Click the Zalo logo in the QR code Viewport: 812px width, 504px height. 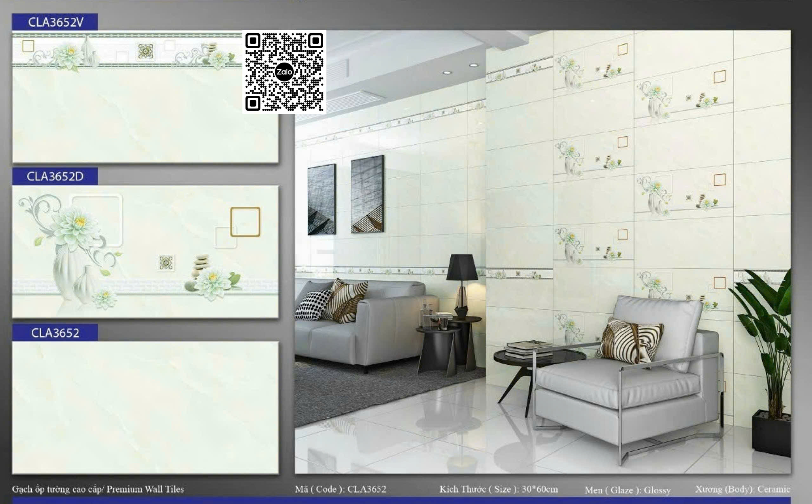(284, 72)
